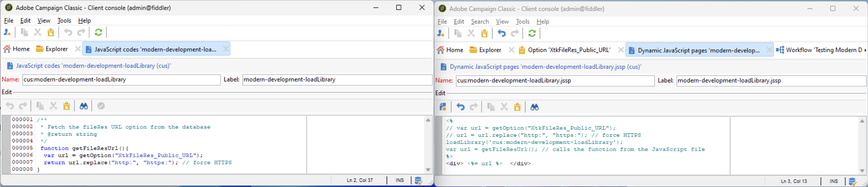Click Cut in the right window editor toolbar
Screen dimensions: 868x187
point(504,107)
